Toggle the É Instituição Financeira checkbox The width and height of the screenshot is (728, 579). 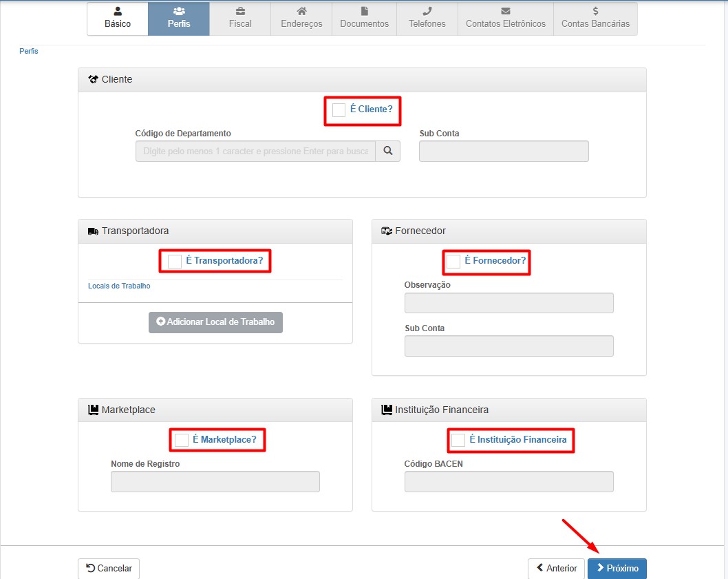coord(458,440)
